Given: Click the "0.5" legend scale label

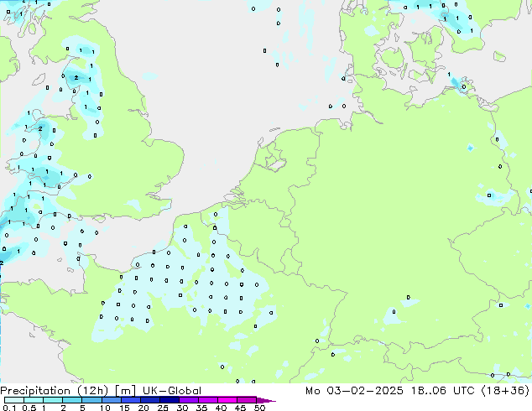Looking at the screenshot, I should coord(29,408).
